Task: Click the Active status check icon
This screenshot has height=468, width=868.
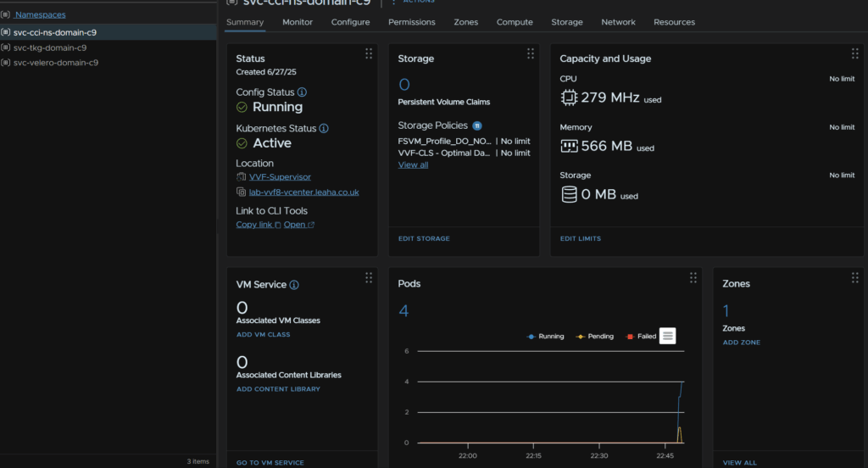Action: click(x=242, y=143)
